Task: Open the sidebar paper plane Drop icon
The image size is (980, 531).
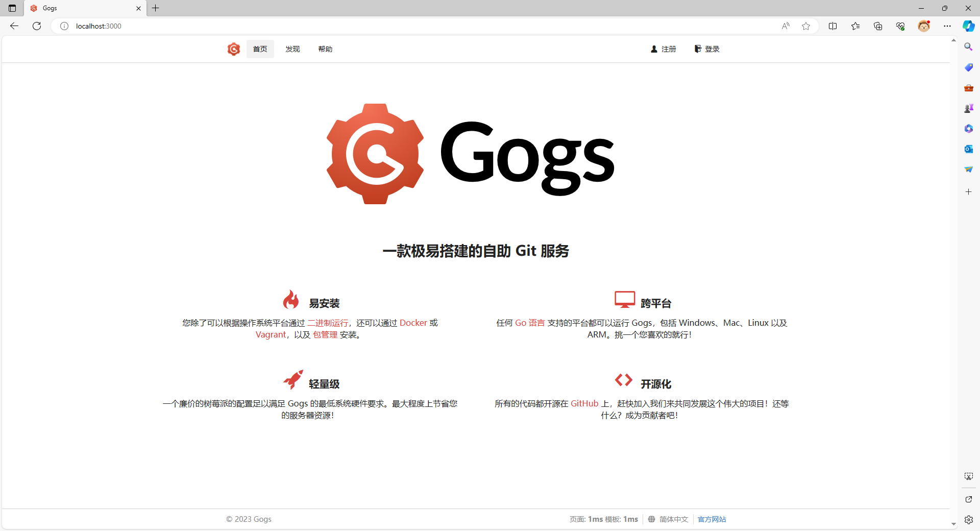Action: (968, 170)
